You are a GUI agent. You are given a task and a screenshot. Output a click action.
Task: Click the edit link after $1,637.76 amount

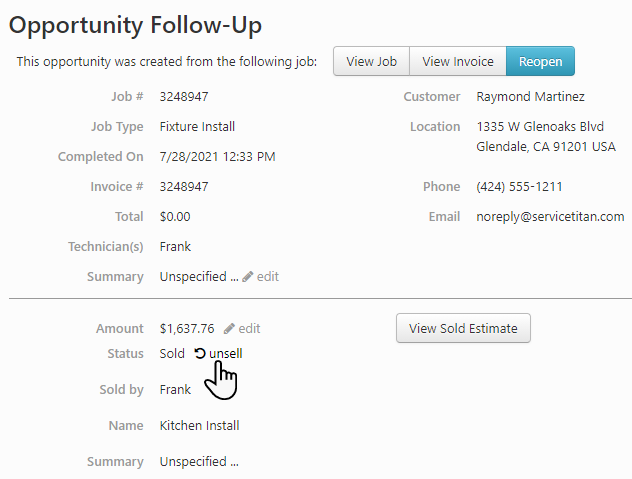coord(249,328)
